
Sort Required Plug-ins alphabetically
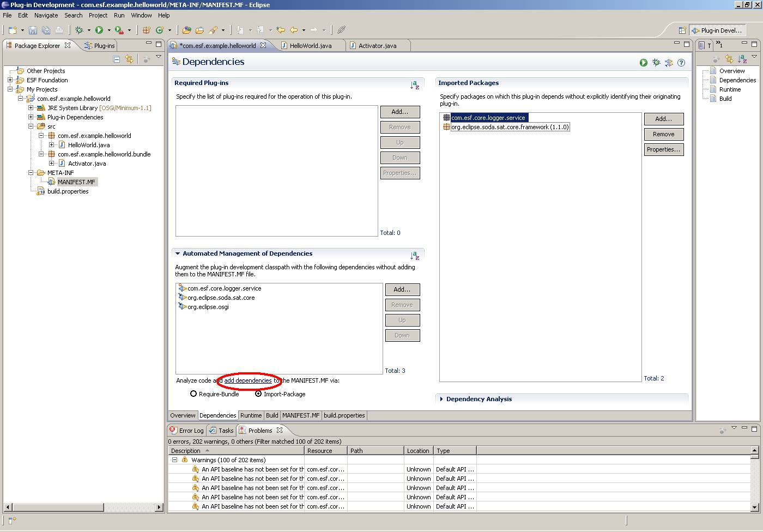(x=415, y=85)
